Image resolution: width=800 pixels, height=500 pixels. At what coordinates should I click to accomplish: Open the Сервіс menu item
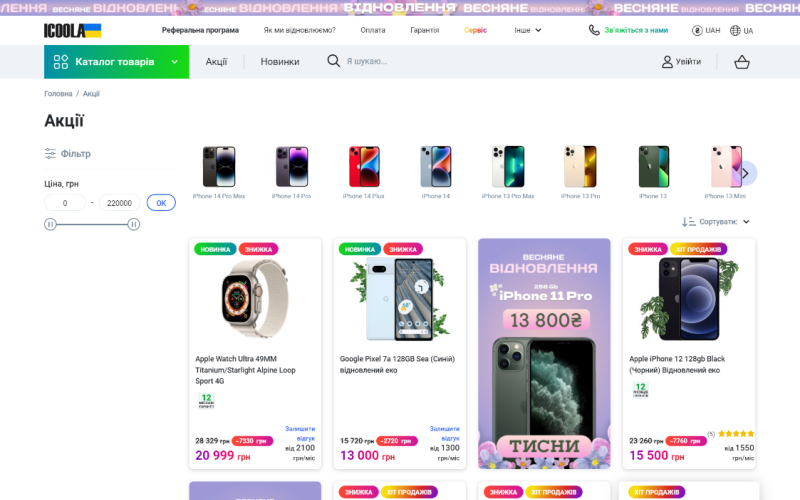click(x=476, y=30)
